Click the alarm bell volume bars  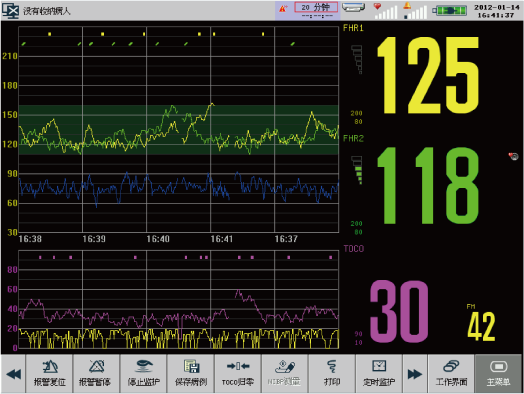415,11
